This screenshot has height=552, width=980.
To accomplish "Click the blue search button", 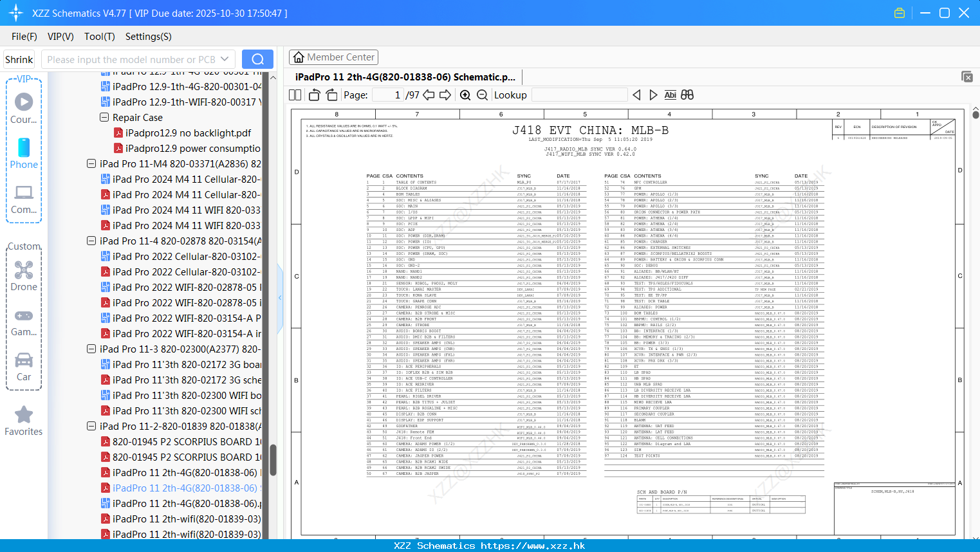I will point(257,59).
